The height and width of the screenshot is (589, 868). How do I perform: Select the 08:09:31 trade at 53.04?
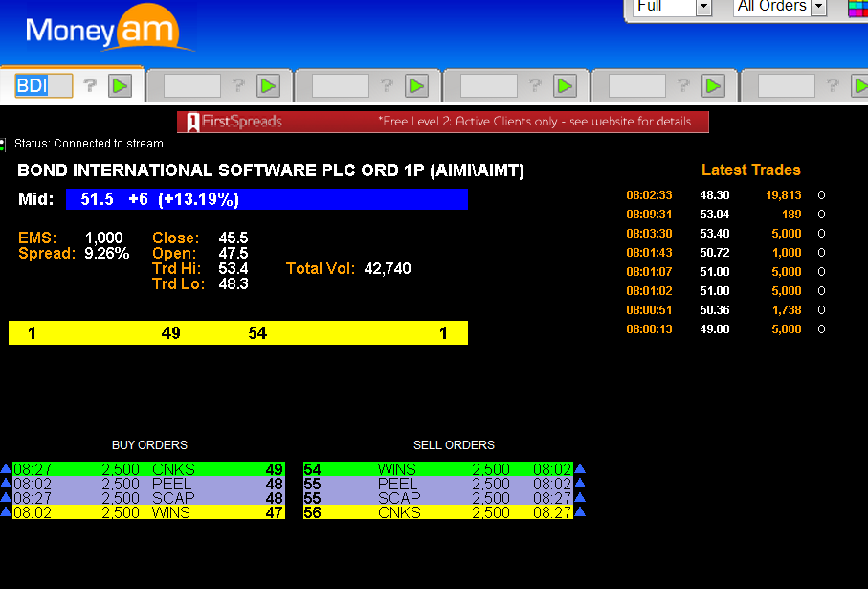pos(725,215)
